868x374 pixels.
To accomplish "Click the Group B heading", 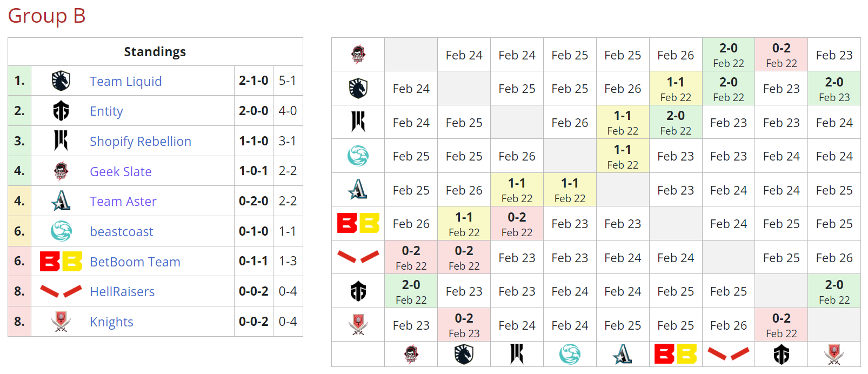I will [46, 16].
